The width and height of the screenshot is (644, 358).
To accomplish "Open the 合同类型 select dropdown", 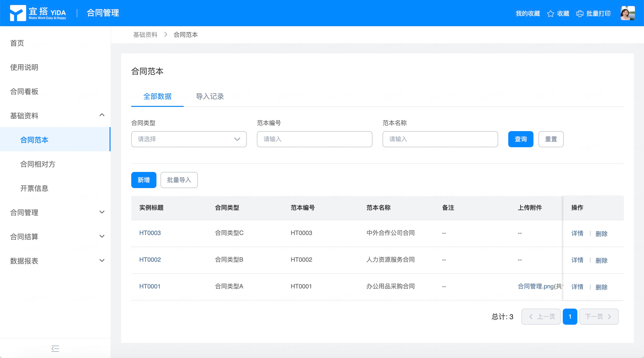I will 189,139.
